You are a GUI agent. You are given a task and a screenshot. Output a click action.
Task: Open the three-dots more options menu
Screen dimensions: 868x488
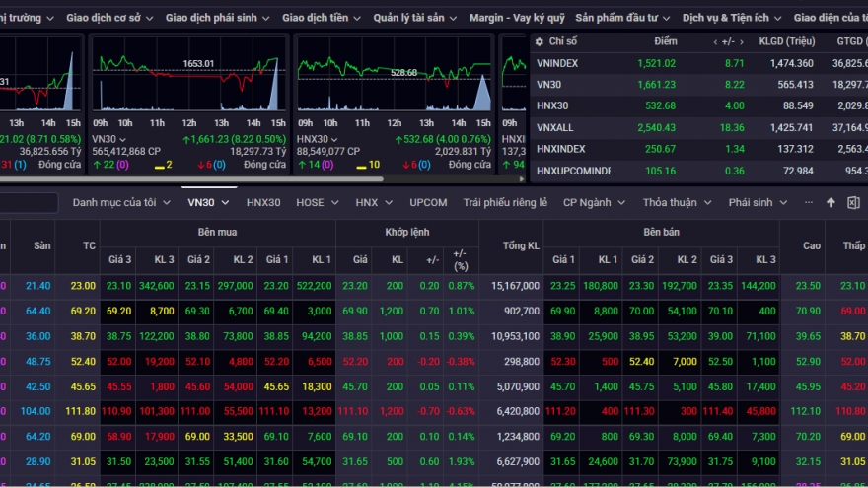pos(809,202)
